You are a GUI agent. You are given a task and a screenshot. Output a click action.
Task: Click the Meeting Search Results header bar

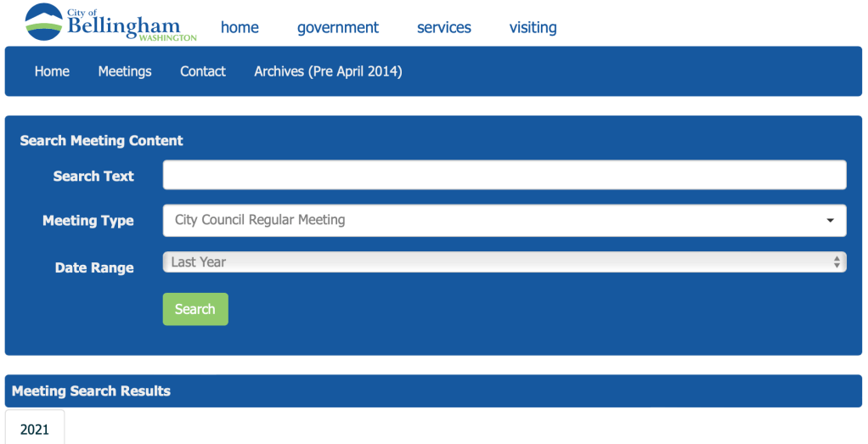[x=433, y=391]
